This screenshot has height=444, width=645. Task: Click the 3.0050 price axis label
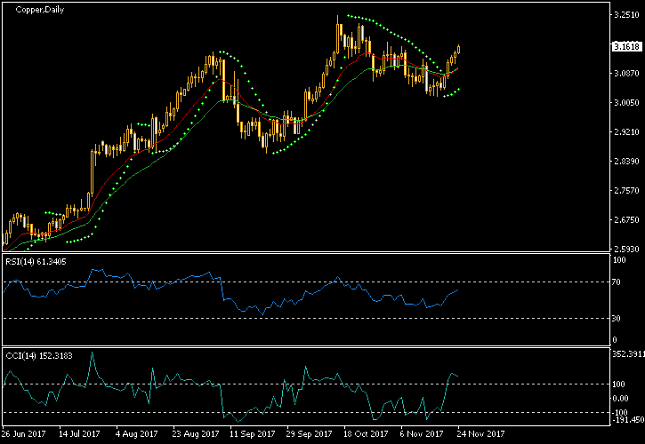click(626, 102)
